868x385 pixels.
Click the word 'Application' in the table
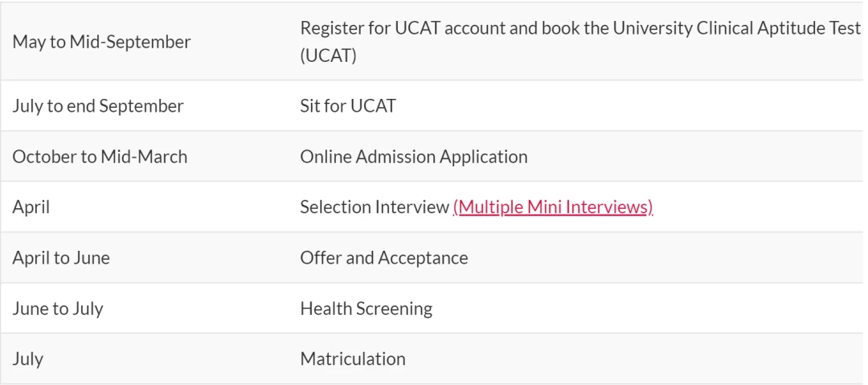point(484,157)
